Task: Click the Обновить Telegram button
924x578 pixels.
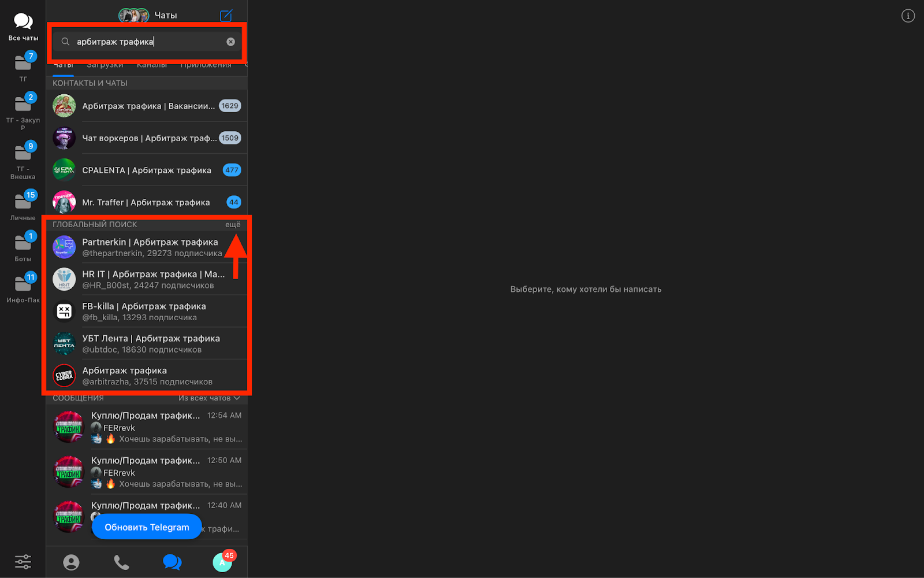Action: 147,527
